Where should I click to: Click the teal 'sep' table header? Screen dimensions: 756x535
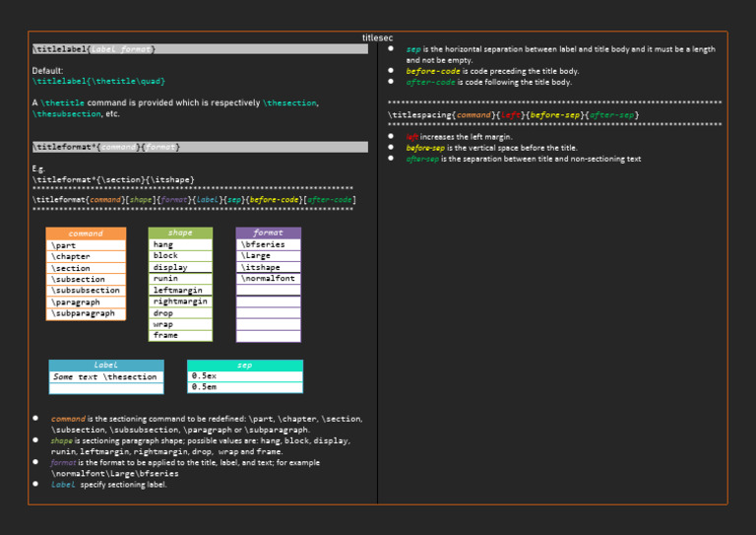245,366
